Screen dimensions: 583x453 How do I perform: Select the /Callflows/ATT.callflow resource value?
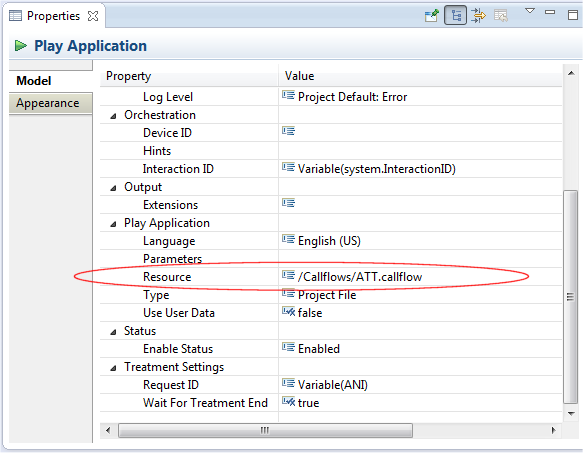click(360, 277)
